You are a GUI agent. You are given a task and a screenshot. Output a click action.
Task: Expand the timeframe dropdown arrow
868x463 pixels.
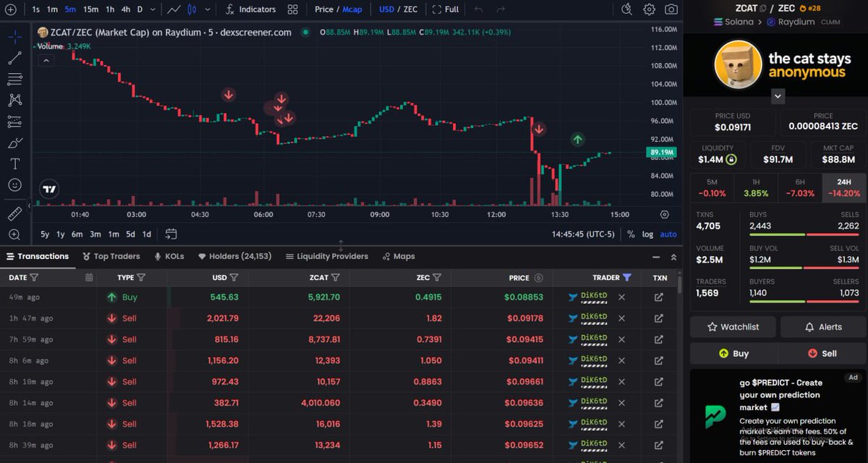154,9
